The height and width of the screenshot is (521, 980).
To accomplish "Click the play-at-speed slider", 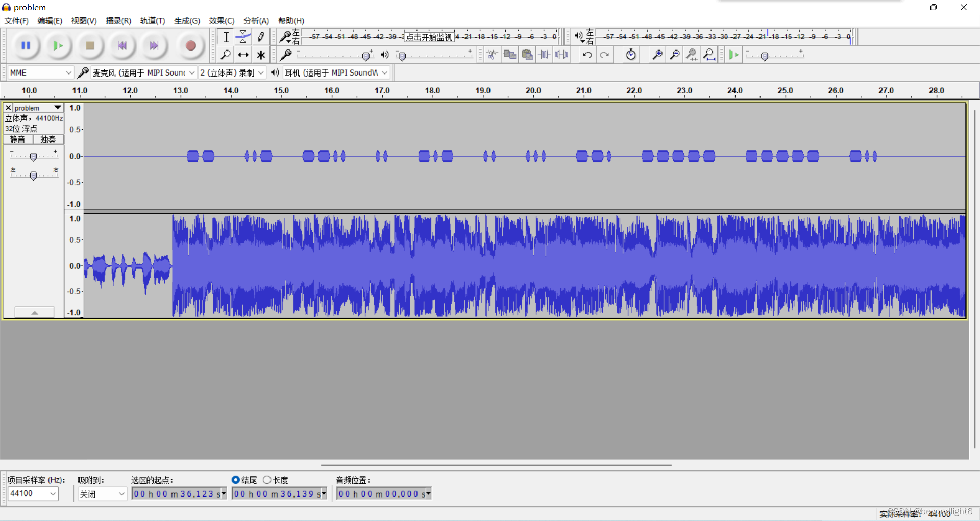I will [x=764, y=55].
